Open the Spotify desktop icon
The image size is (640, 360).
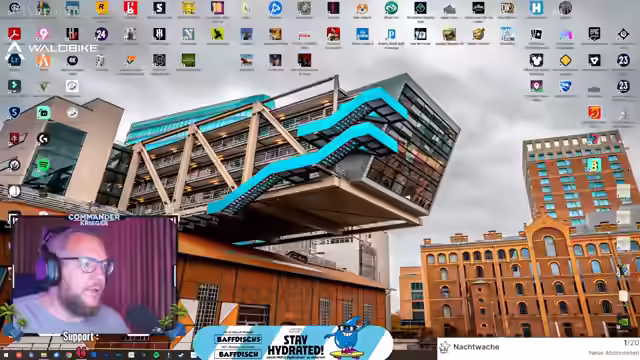pyautogui.click(x=43, y=165)
